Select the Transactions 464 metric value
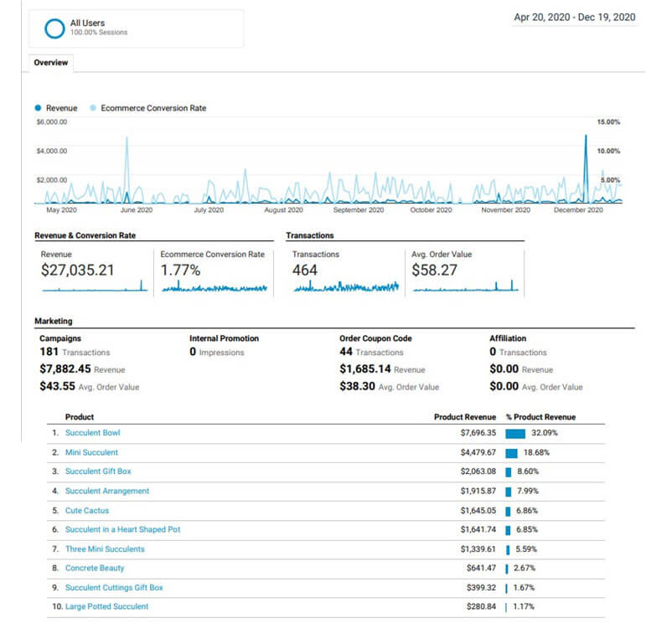The width and height of the screenshot is (646, 644). point(304,270)
